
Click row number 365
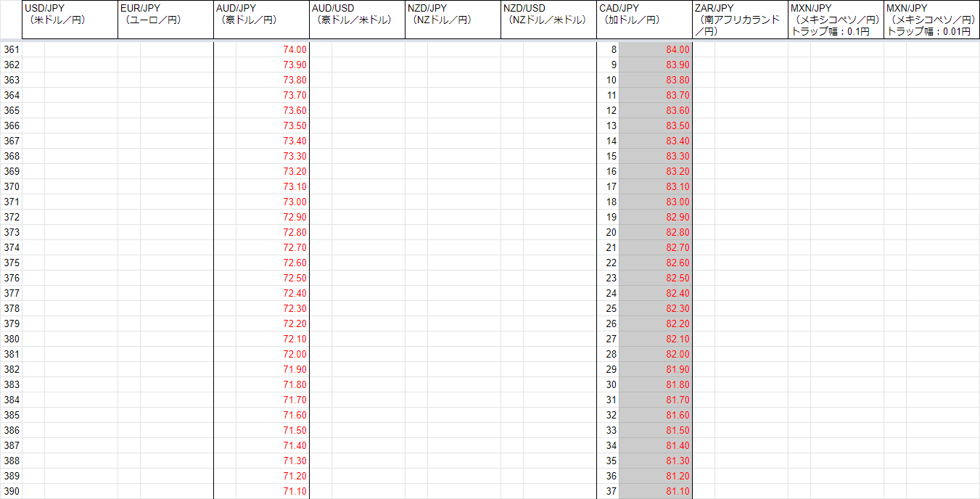11,110
